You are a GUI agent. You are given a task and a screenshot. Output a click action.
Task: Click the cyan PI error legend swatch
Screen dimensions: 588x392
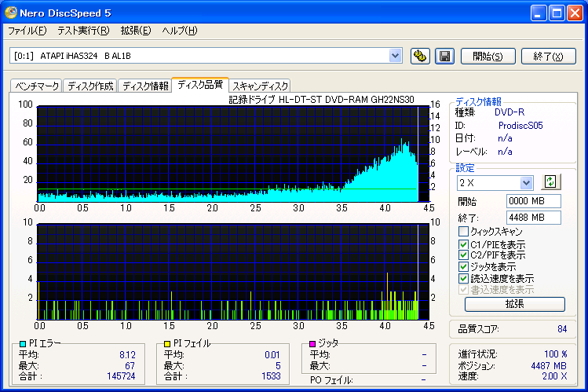[23, 343]
